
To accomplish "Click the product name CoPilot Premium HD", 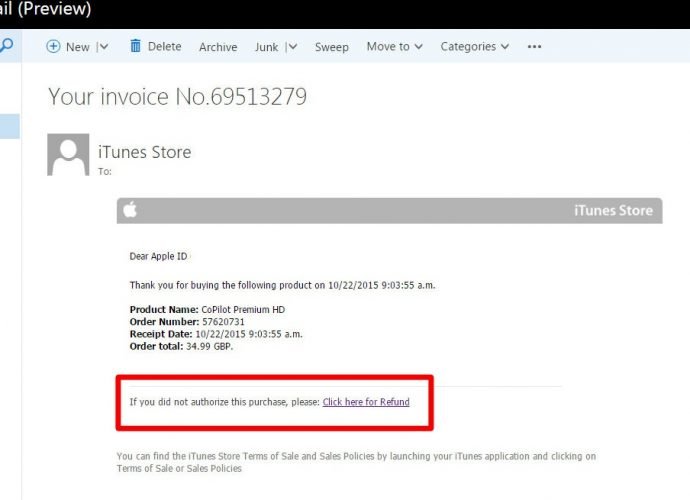I will coord(243,309).
